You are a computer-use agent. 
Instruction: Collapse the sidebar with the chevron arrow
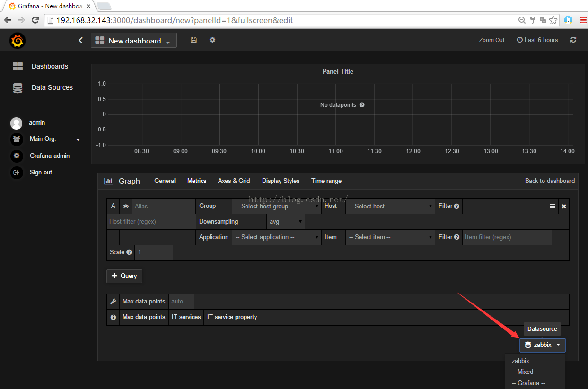point(81,41)
